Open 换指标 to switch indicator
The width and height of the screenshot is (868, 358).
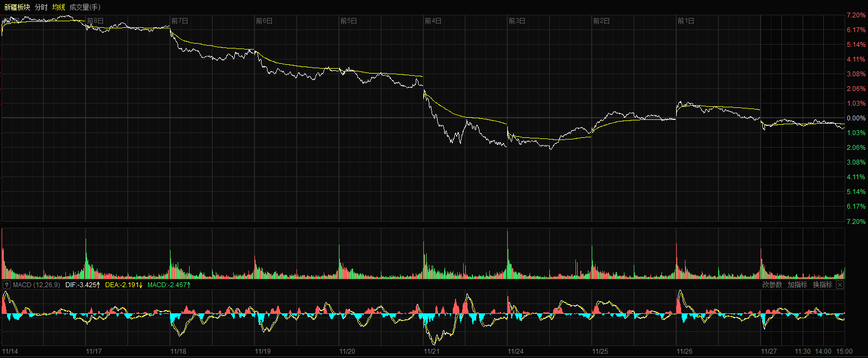(x=822, y=285)
